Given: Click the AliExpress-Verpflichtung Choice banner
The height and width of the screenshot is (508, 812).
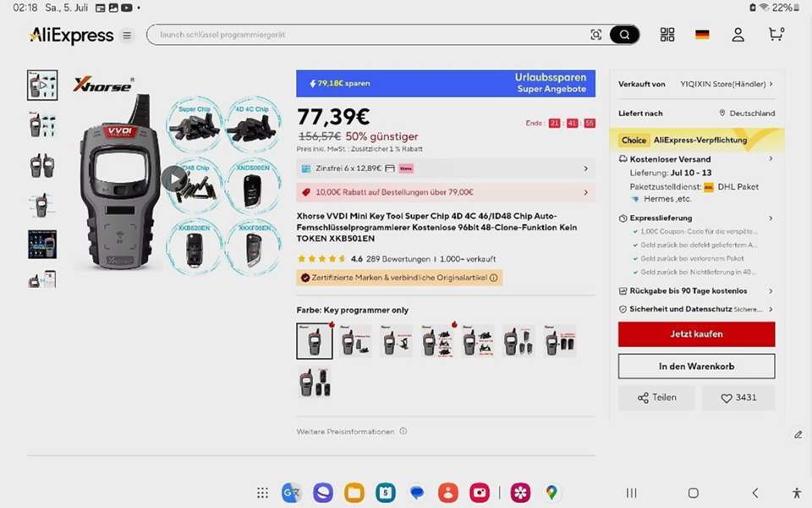Looking at the screenshot, I should pos(696,140).
